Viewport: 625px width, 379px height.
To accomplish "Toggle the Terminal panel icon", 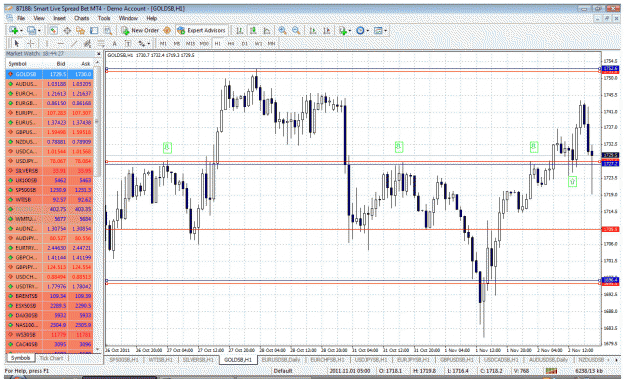I will click(94, 30).
